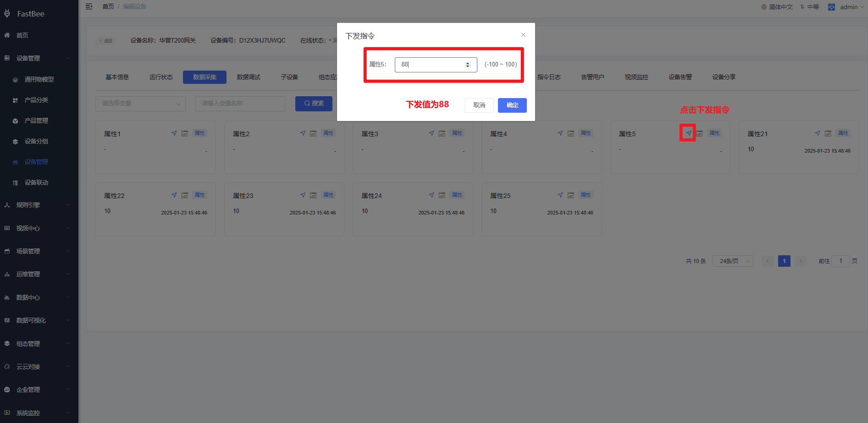Screen dimensions: 868x423
Task: Open 请选择变量 dropdown
Action: point(140,104)
